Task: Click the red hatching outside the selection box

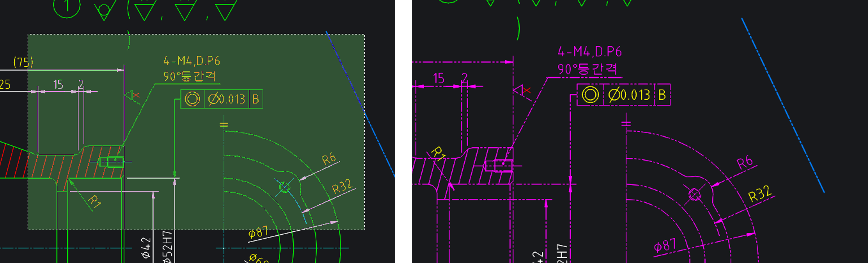Action: tap(13, 161)
